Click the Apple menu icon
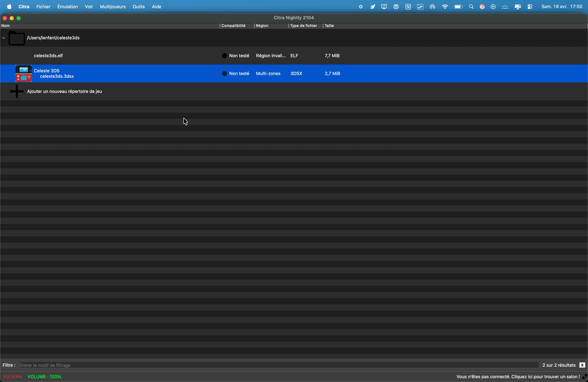588x382 pixels. pyautogui.click(x=9, y=7)
